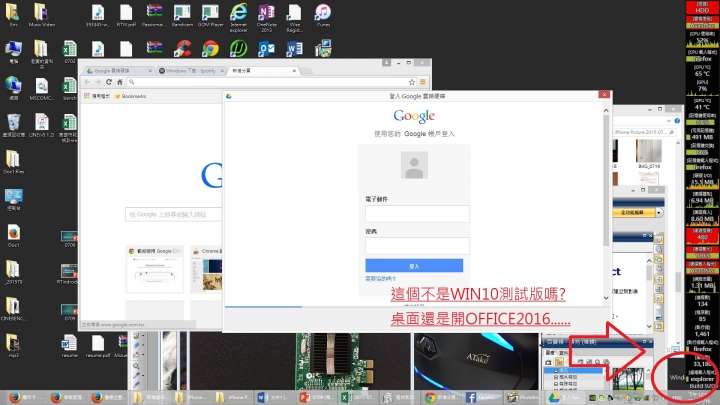Click the 密碼 password field
This screenshot has height=405, width=720.
coord(417,246)
